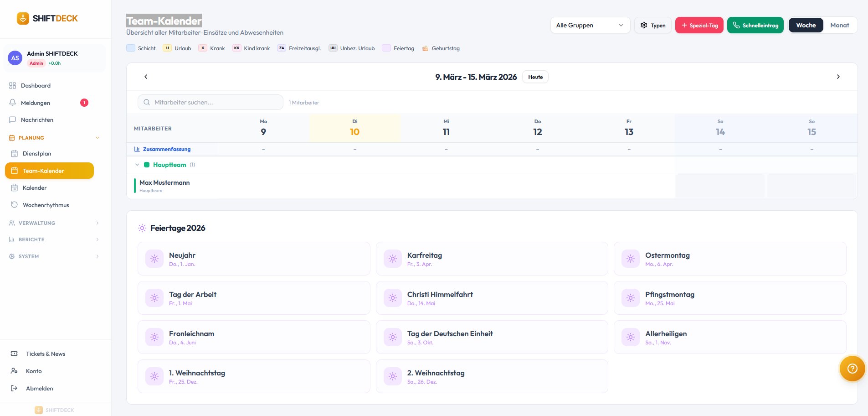Click the Abmelden logout icon

tap(14, 388)
